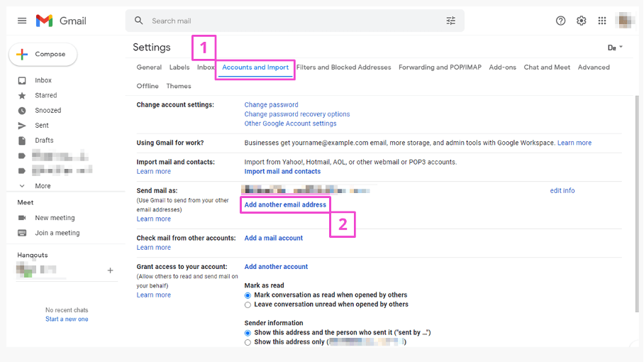The width and height of the screenshot is (644, 362).
Task: Open the account profile avatar
Action: 625,20
